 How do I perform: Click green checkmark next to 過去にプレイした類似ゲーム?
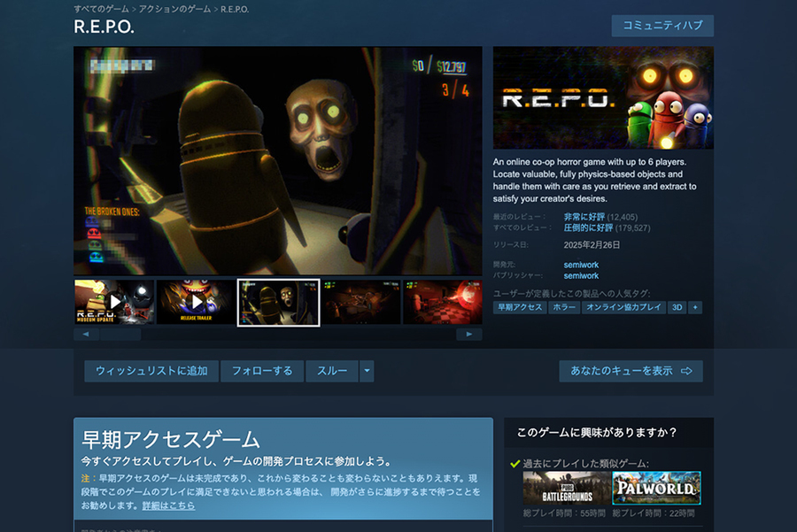pyautogui.click(x=515, y=464)
